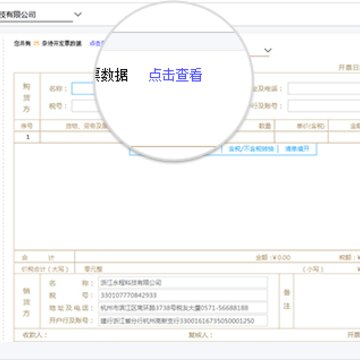Click the 含税/不含税转换 button

pos(251,149)
